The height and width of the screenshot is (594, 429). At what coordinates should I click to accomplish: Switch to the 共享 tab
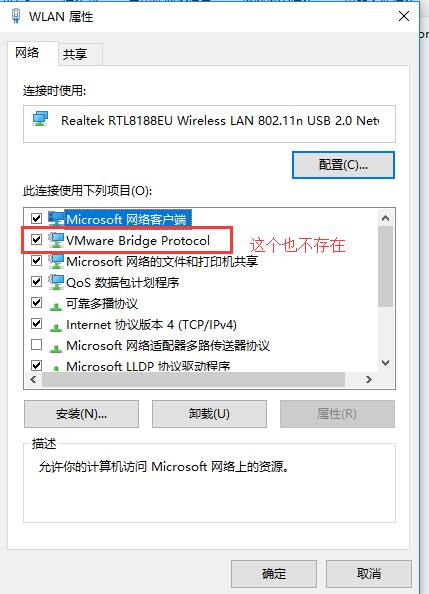(75, 54)
